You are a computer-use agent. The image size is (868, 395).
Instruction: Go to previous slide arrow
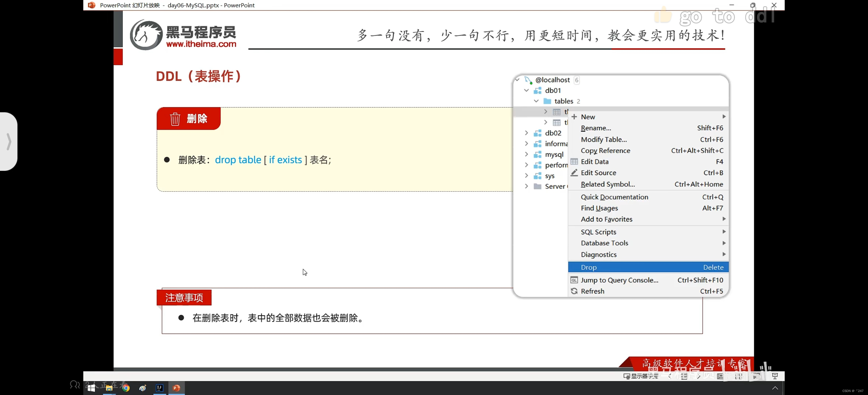[670, 376]
